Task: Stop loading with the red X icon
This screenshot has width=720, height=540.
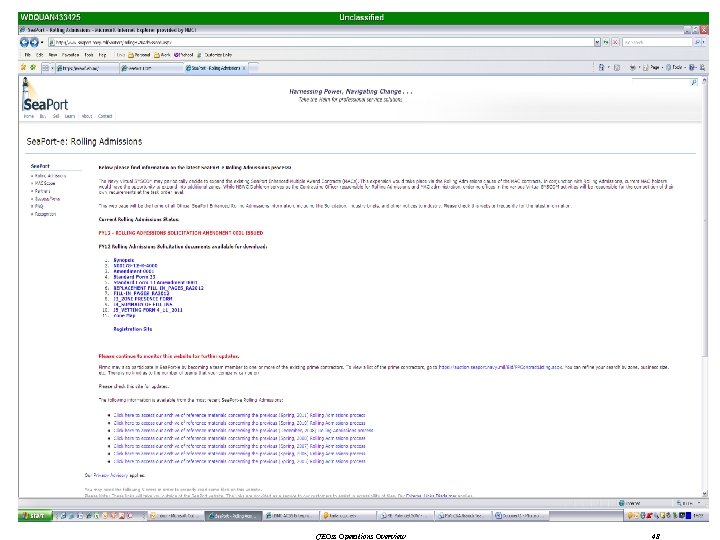Action: 615,42
